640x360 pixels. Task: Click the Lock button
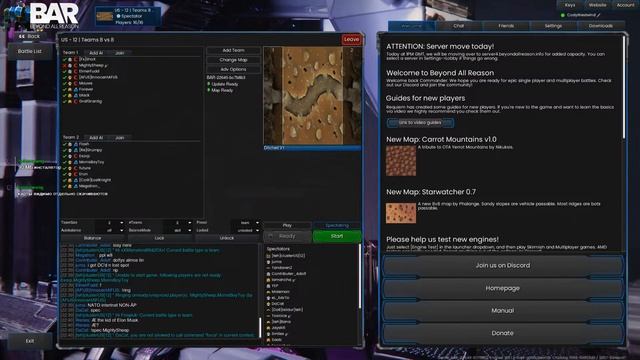[x=160, y=238]
